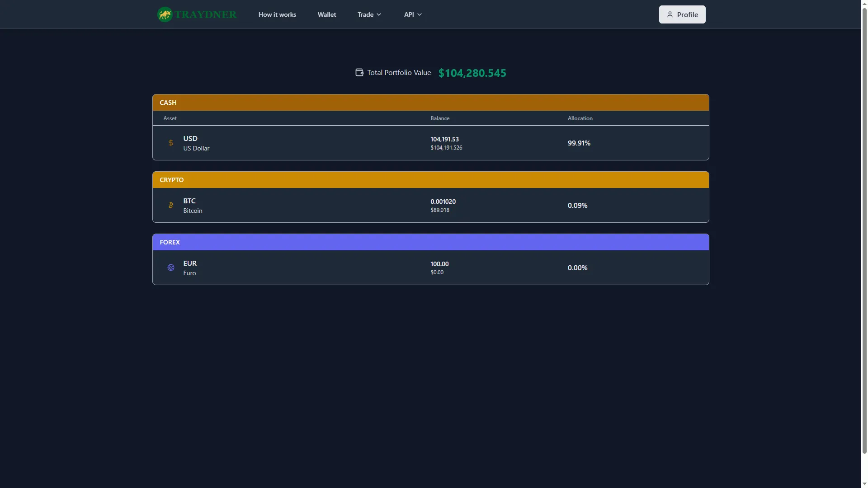Click the Allocation column header
Image resolution: width=868 pixels, height=488 pixels.
click(x=580, y=118)
